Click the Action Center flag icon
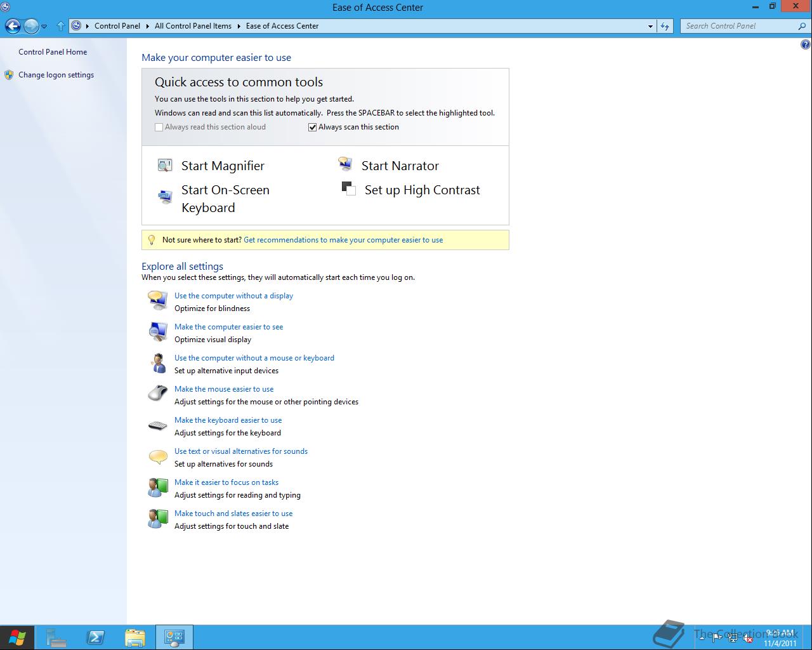812x650 pixels. pyautogui.click(x=717, y=639)
